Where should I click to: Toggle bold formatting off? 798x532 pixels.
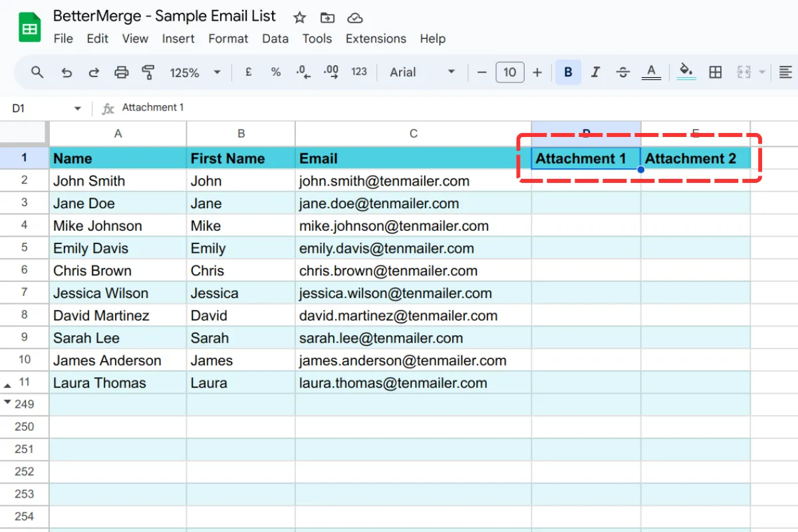point(567,72)
